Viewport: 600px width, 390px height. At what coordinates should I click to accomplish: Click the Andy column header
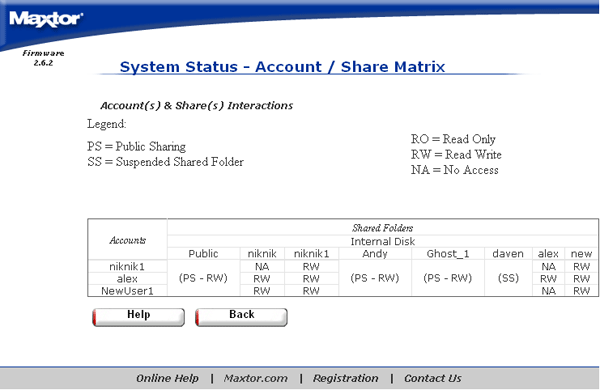coord(375,254)
